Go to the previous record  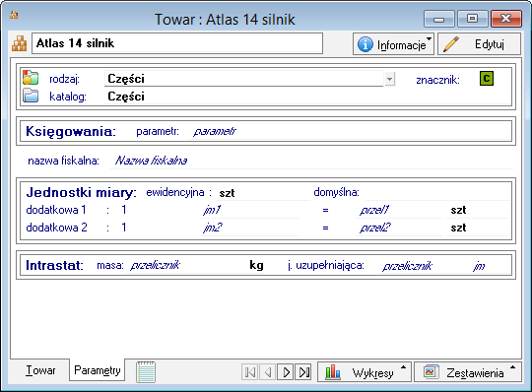[268, 372]
